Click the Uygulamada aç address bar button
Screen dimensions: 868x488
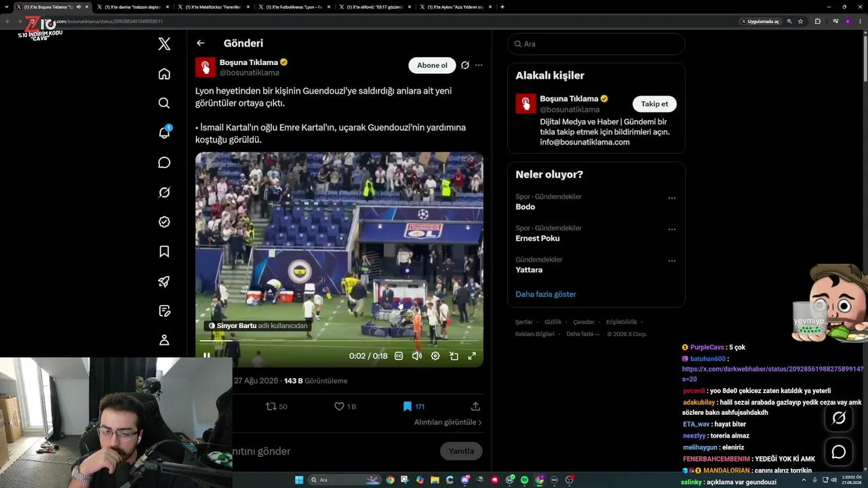pyautogui.click(x=759, y=21)
